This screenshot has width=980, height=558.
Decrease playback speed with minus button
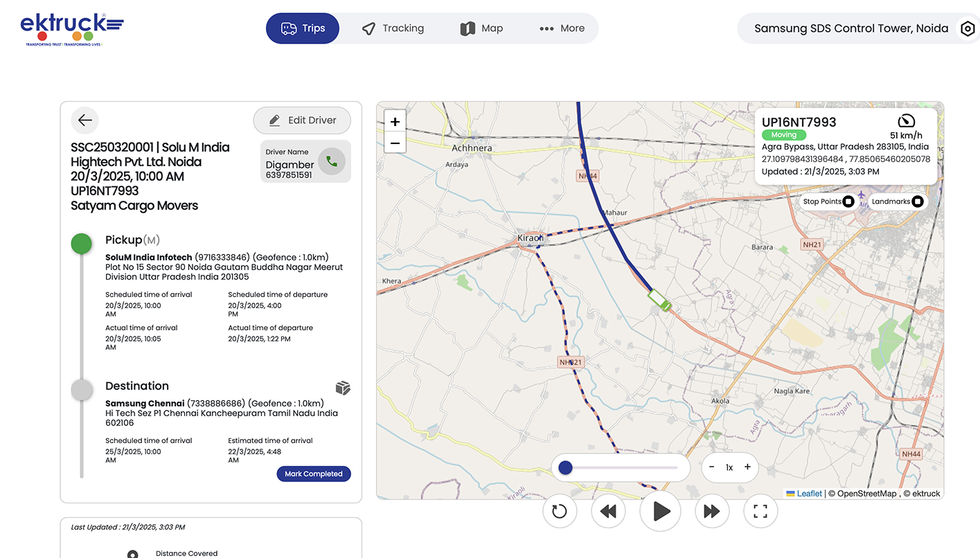coord(712,467)
